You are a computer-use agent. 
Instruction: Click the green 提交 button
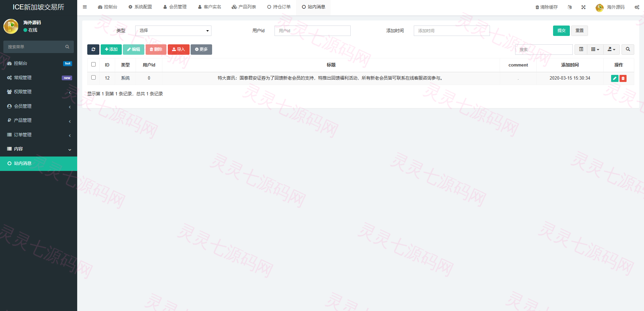pyautogui.click(x=561, y=31)
